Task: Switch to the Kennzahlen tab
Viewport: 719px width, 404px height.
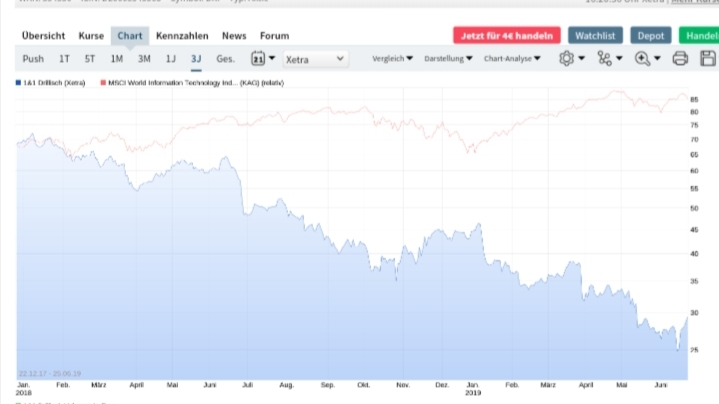Action: pyautogui.click(x=182, y=35)
